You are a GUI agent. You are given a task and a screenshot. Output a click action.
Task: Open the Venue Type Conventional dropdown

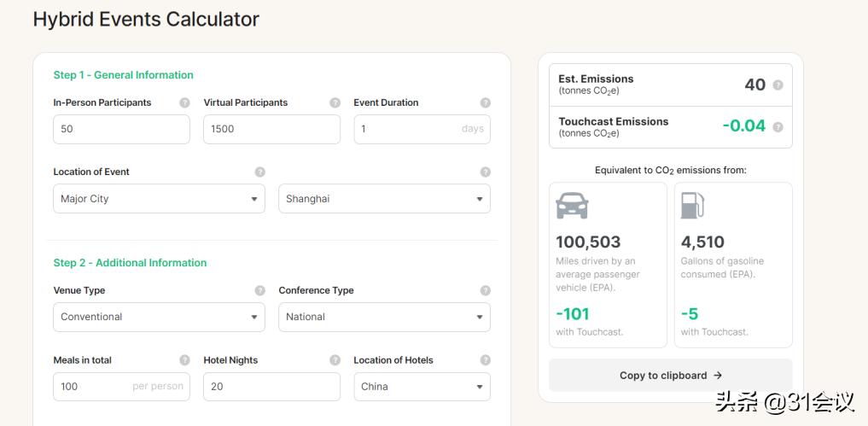[x=159, y=317]
